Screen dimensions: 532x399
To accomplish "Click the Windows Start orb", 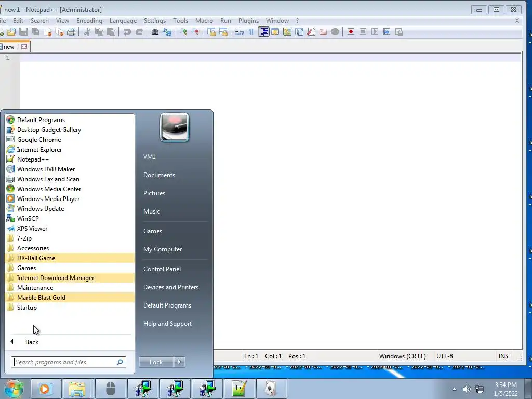I will pos(14,389).
